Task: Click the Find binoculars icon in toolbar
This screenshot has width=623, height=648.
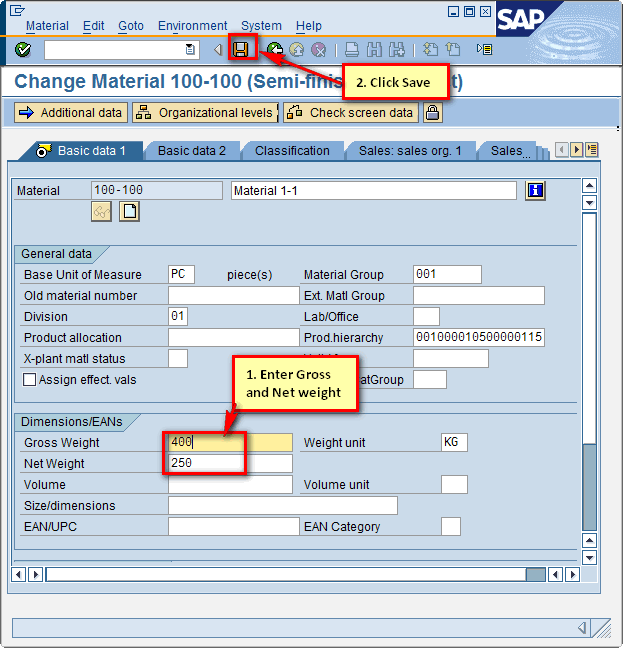Action: pos(375,49)
